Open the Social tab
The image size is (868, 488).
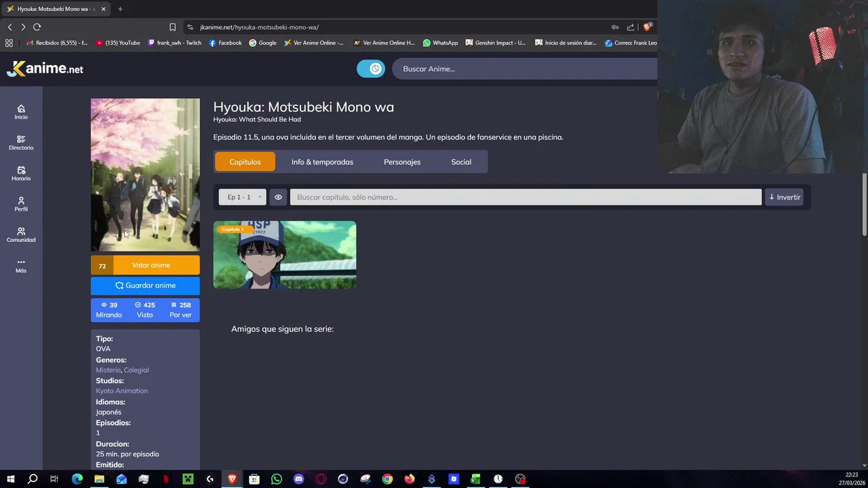tap(461, 162)
